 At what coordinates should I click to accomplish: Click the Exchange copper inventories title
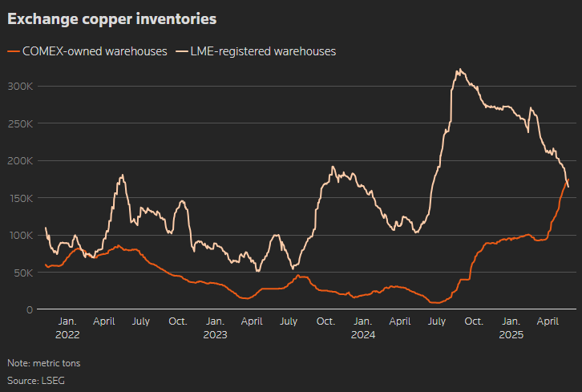(x=111, y=17)
